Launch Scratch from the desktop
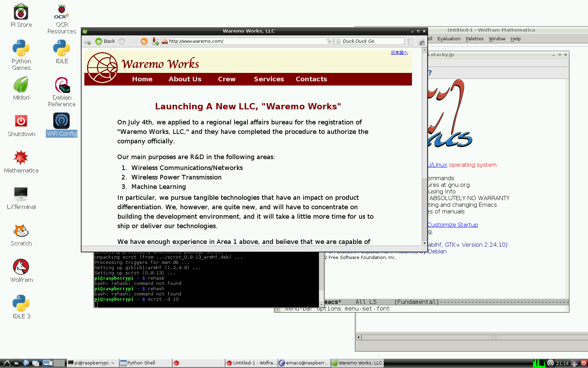The image size is (588, 368). 21,234
